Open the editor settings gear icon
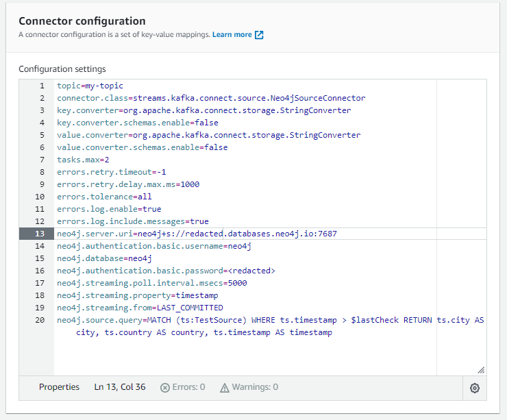Screen dimensions: 507x420 click(475, 388)
